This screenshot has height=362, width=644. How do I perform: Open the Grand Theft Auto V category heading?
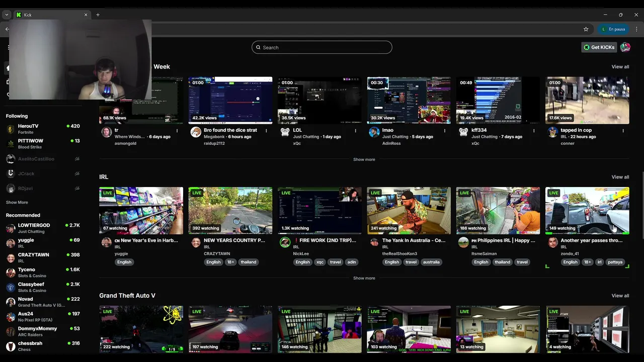click(x=127, y=296)
